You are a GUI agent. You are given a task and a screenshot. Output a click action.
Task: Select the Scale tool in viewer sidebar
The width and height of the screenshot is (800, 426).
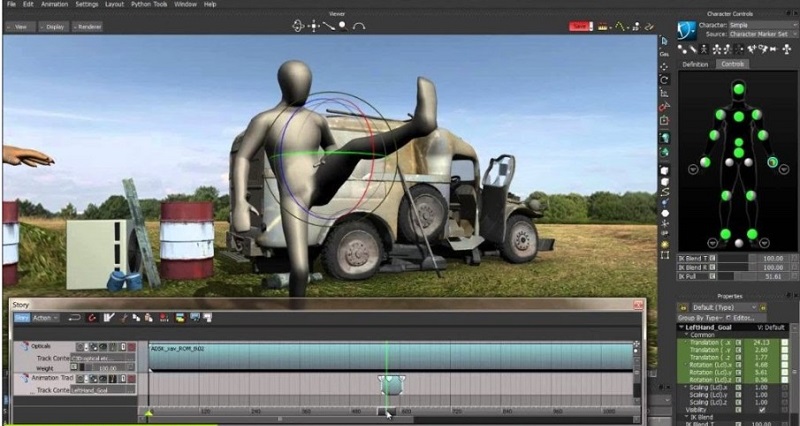pyautogui.click(x=664, y=93)
